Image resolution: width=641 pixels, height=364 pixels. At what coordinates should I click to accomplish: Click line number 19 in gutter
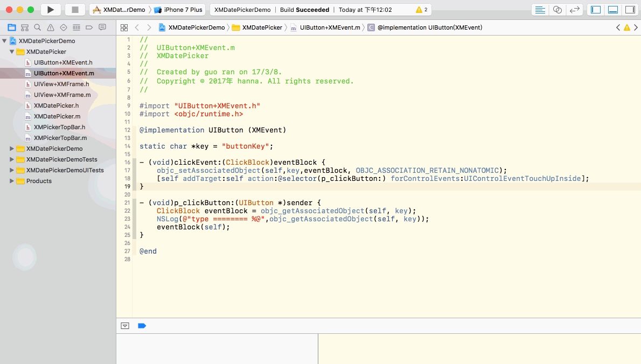pyautogui.click(x=127, y=186)
